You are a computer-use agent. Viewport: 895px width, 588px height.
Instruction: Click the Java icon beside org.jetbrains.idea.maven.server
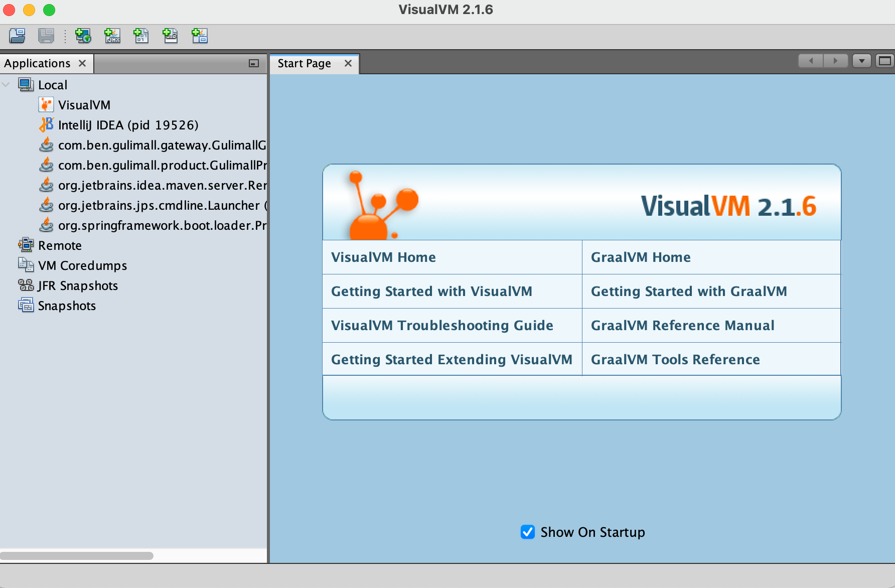click(x=46, y=185)
